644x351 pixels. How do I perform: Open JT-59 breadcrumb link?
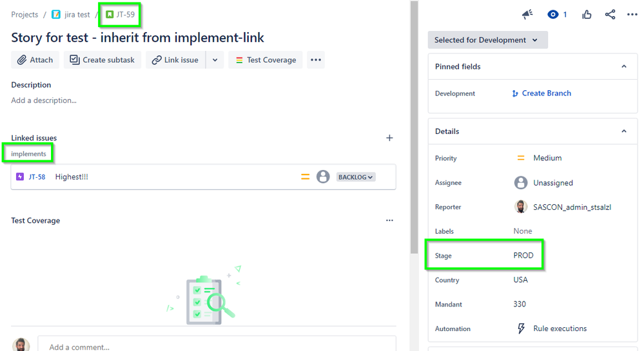pyautogui.click(x=125, y=14)
